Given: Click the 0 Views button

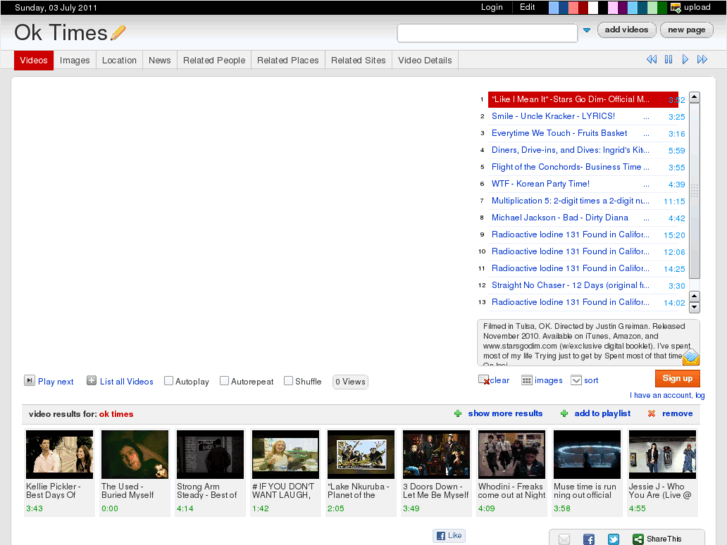Looking at the screenshot, I should tap(351, 382).
